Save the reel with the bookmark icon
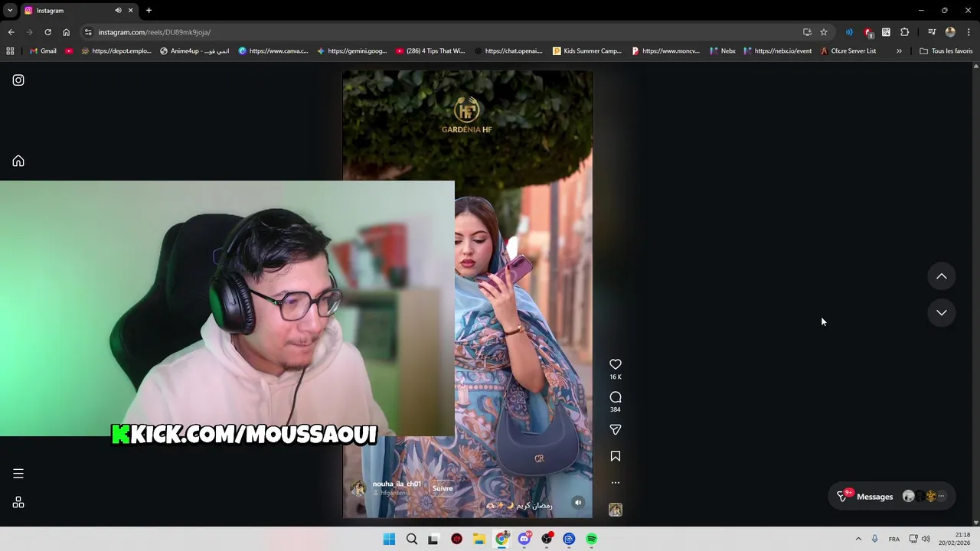 (616, 456)
